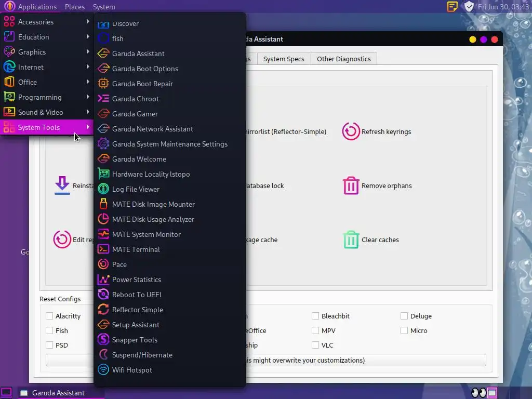532x399 pixels.
Task: Open the System menu
Action: [104, 7]
